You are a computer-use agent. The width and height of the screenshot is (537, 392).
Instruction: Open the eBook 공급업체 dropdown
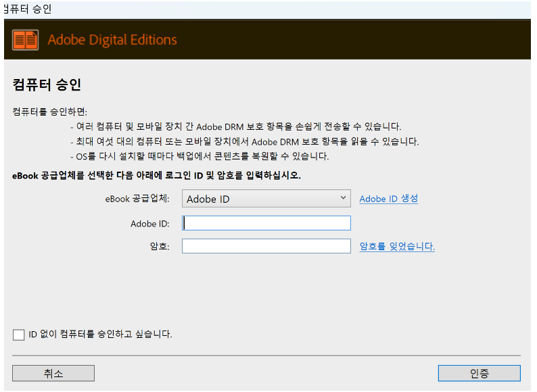tap(266, 199)
